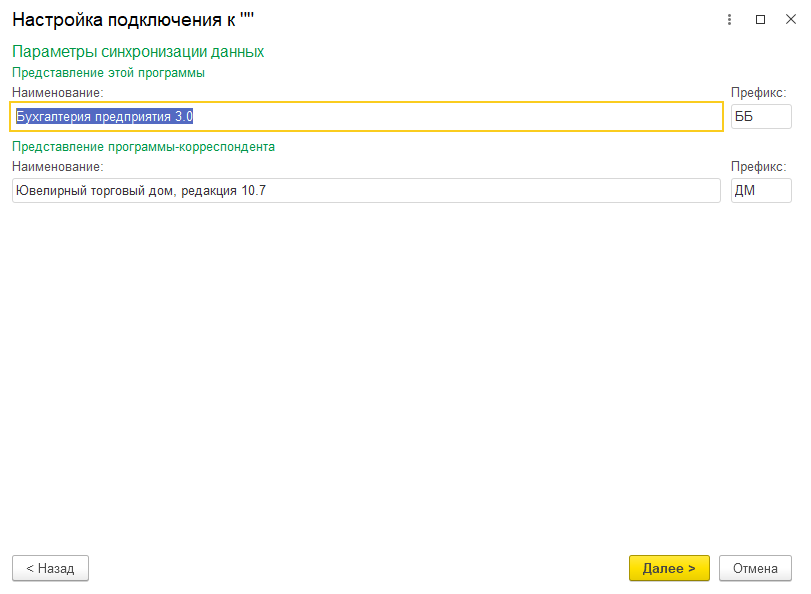Edit the 'Ювелирный торговый дом' name field
811x594 pixels.
pyautogui.click(x=366, y=190)
